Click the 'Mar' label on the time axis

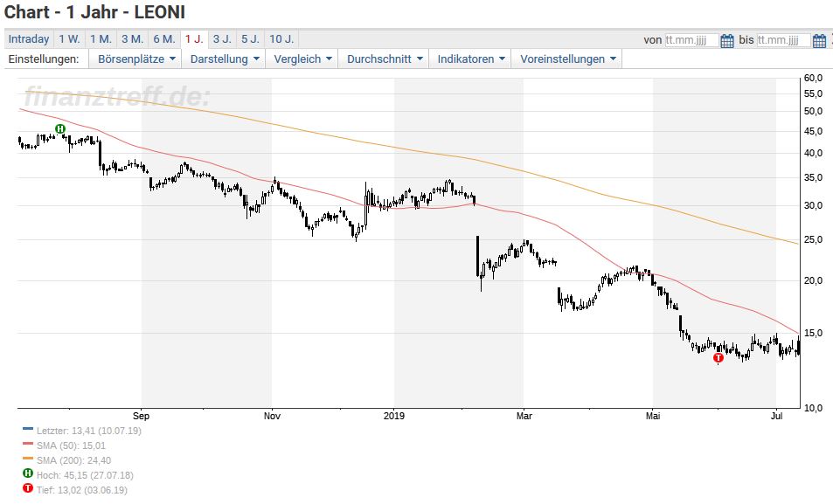(524, 416)
